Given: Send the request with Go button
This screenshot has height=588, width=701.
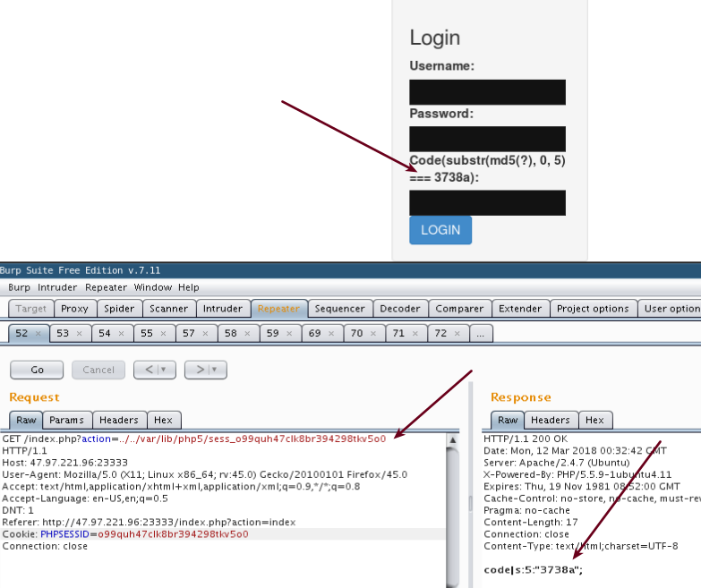Looking at the screenshot, I should tap(37, 370).
